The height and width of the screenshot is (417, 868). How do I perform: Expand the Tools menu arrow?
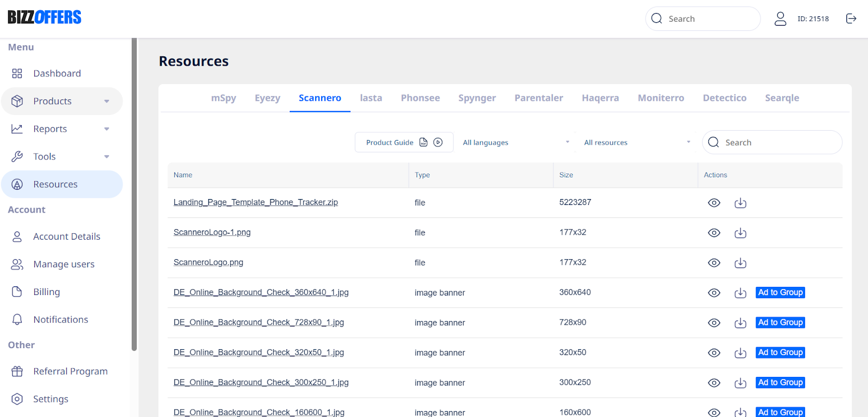[x=107, y=157]
